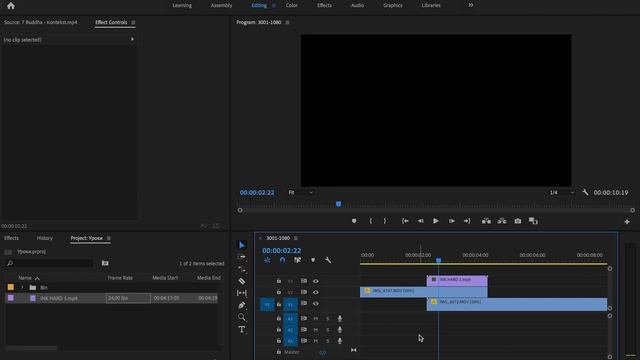
Task: Select the Selection tool arrow
Action: (242, 245)
